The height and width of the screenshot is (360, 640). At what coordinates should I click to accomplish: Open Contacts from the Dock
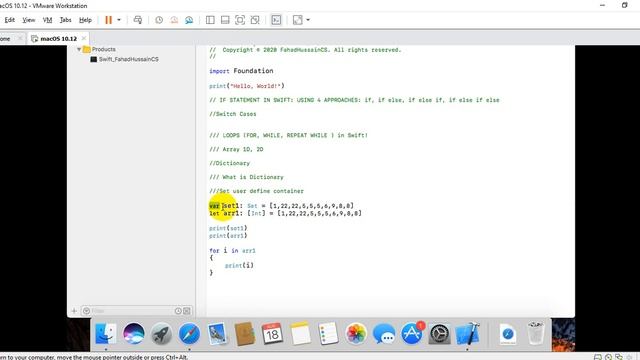(x=245, y=334)
